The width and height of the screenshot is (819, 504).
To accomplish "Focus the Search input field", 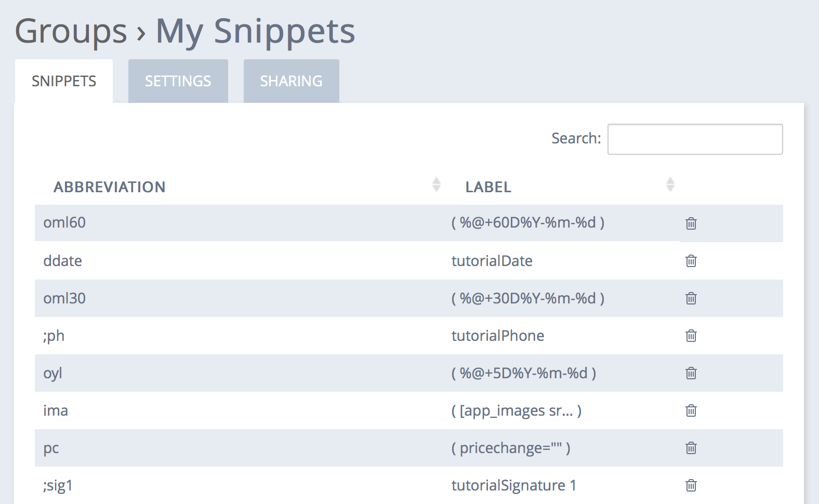I will pos(695,139).
